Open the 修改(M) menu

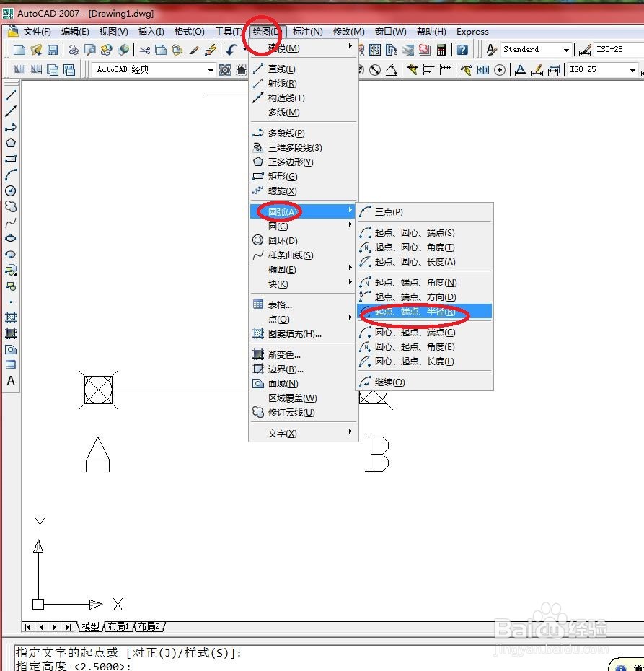(349, 32)
